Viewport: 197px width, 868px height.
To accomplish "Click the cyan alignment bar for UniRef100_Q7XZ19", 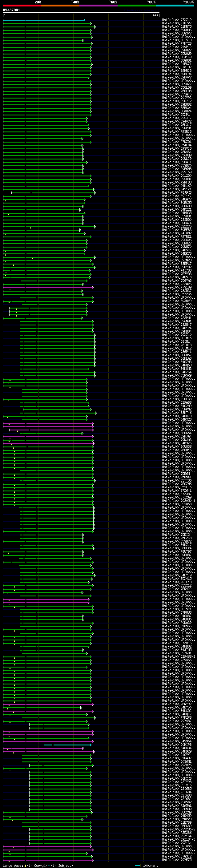I will click(x=44, y=20).
